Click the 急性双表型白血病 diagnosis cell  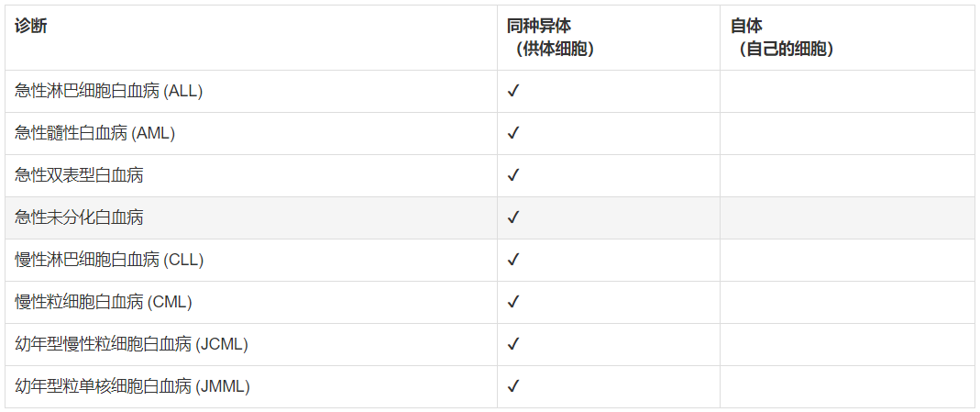coord(80,175)
